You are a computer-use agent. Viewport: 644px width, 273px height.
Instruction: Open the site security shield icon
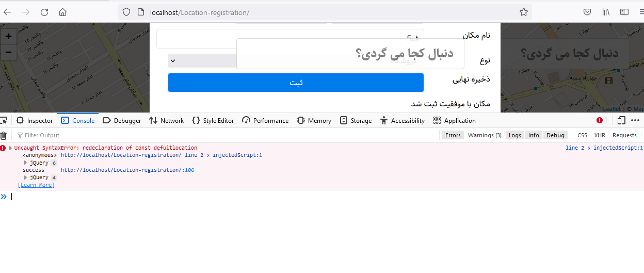coord(126,12)
